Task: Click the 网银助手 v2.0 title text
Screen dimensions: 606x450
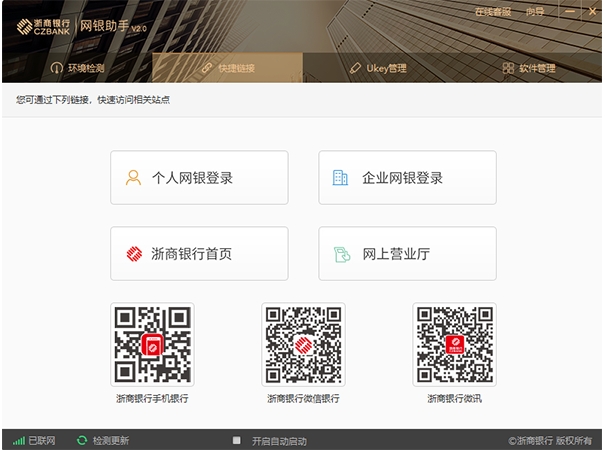Action: [x=113, y=26]
